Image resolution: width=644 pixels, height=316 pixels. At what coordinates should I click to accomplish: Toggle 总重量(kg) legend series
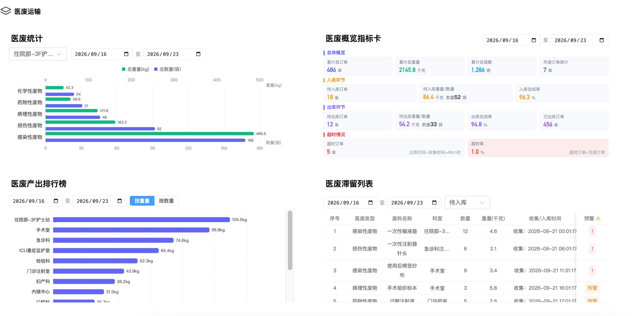136,69
